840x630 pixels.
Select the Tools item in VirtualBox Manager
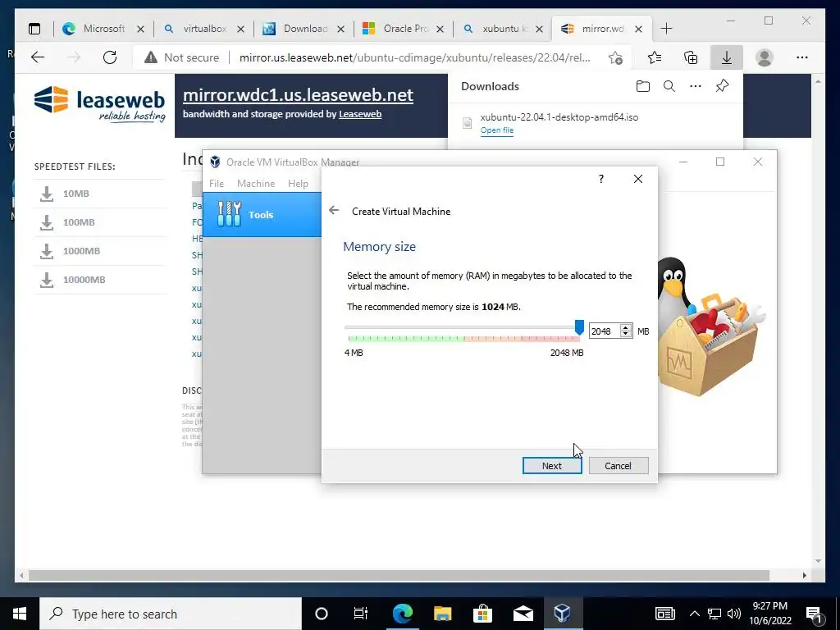pyautogui.click(x=262, y=214)
